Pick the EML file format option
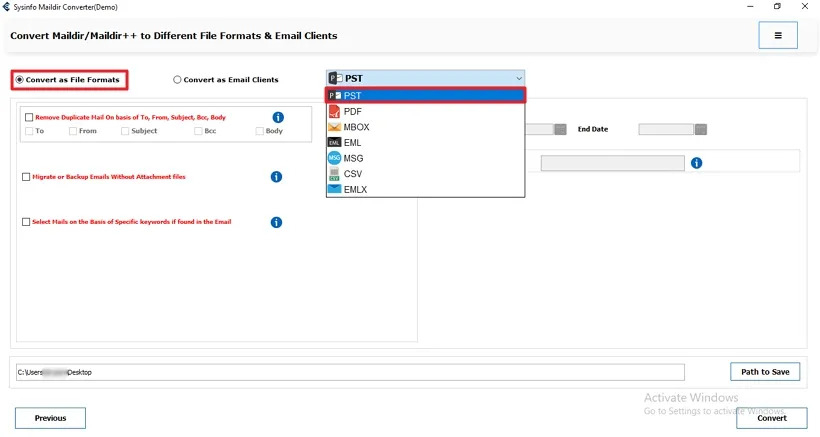 [352, 143]
